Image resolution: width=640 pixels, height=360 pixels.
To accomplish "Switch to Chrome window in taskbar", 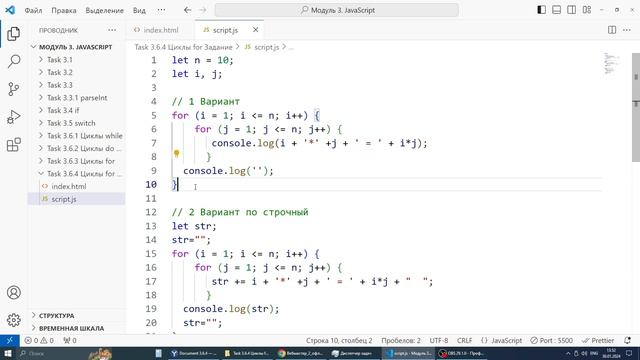I will pyautogui.click(x=300, y=353).
